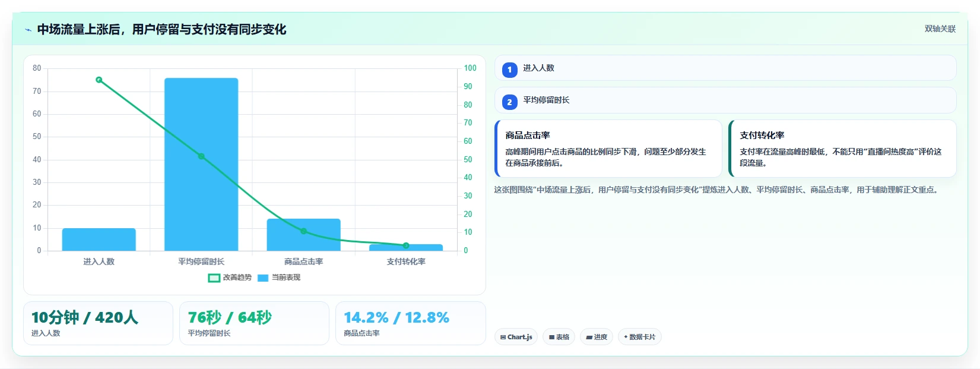The height and width of the screenshot is (369, 980).
Task: Open the 平均停留时长 list row
Action: pos(725,100)
